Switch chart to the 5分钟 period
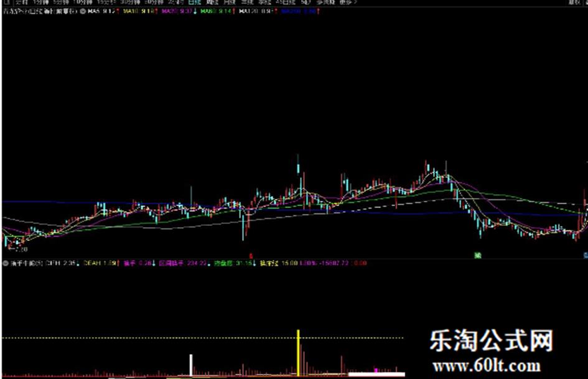 61,2
